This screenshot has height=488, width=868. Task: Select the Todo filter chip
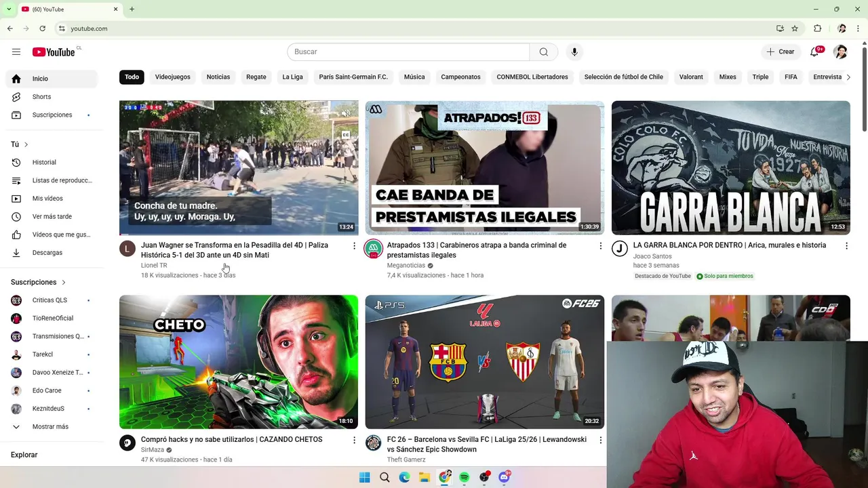[x=132, y=77]
